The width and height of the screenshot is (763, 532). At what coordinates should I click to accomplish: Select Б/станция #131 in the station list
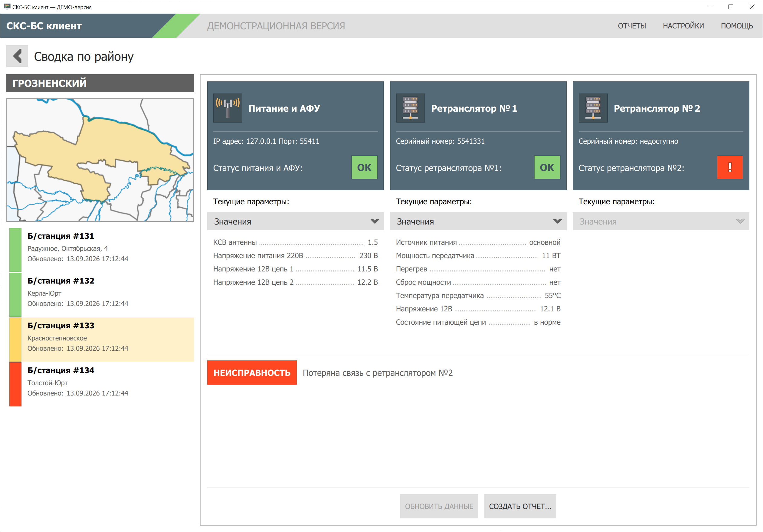pyautogui.click(x=102, y=250)
